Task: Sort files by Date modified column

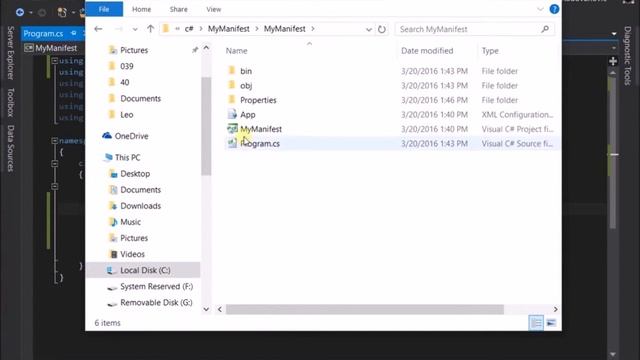Action: pyautogui.click(x=427, y=51)
